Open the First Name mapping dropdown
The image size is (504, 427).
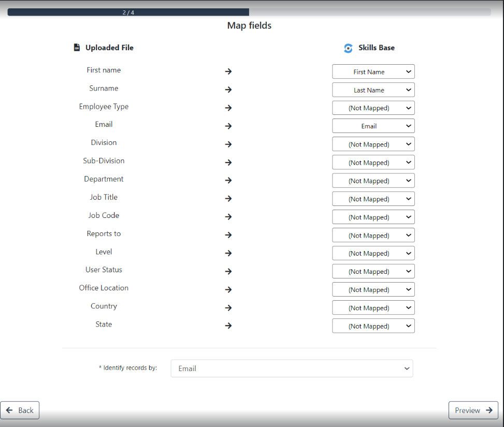(373, 72)
